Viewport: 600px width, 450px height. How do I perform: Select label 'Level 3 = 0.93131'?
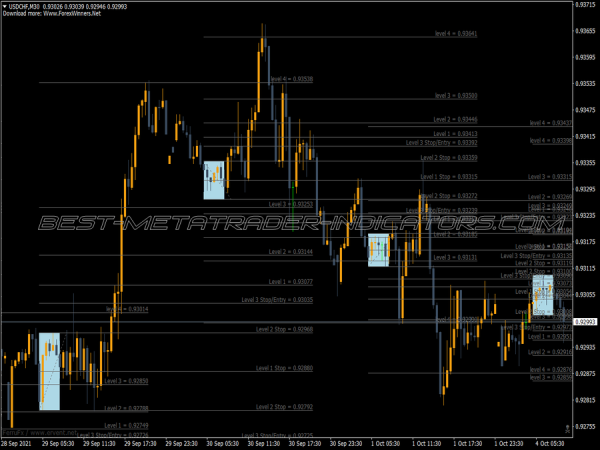pos(455,258)
